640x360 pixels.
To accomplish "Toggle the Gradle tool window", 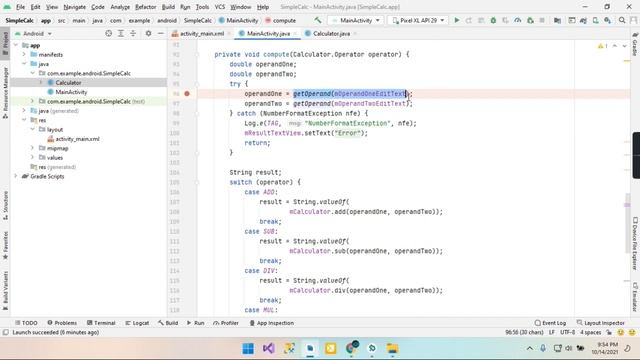I will click(635, 44).
